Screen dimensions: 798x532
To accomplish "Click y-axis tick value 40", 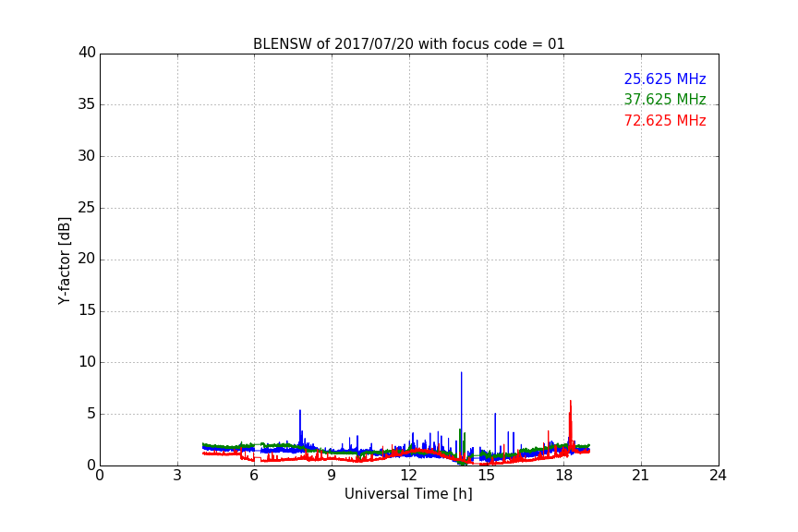I will click(x=87, y=53).
